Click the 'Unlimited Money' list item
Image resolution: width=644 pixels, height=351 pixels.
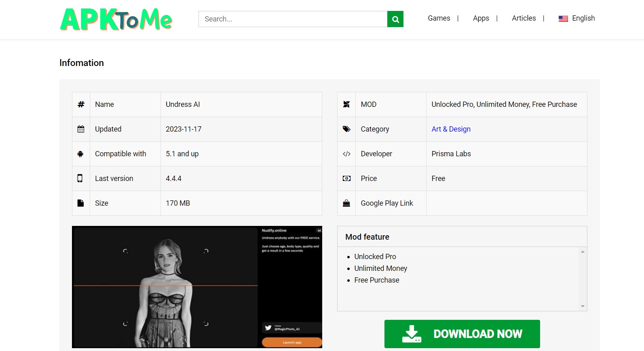(381, 268)
